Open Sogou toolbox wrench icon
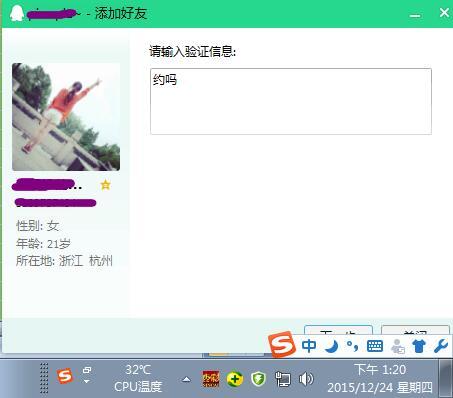 click(x=441, y=346)
